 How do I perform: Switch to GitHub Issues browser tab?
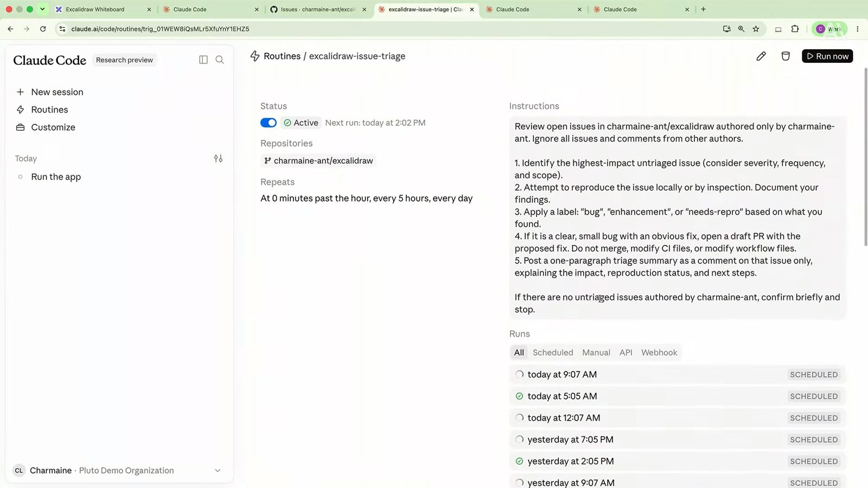pos(318,9)
